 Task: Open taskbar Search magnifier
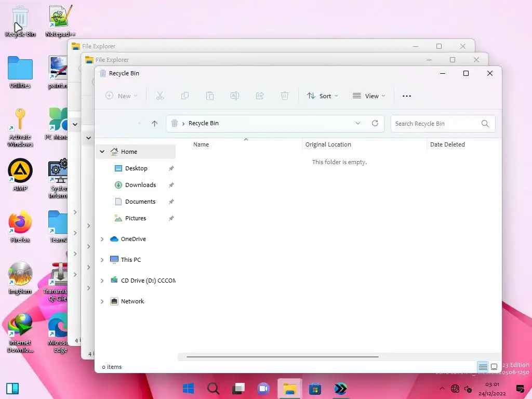[x=213, y=388]
